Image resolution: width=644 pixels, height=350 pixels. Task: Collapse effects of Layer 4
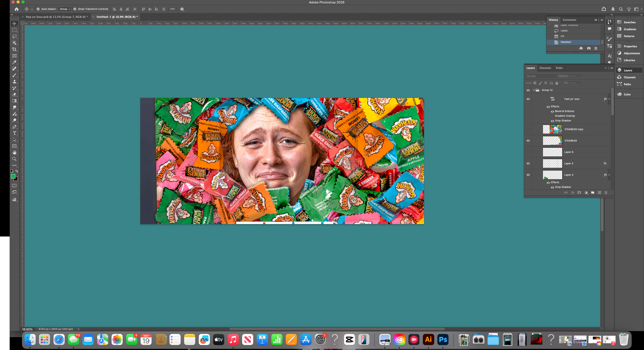point(609,175)
